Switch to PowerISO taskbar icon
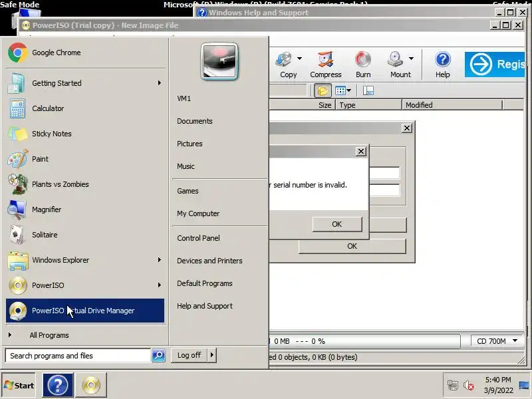Screen dimensions: 532x399 click(x=91, y=386)
